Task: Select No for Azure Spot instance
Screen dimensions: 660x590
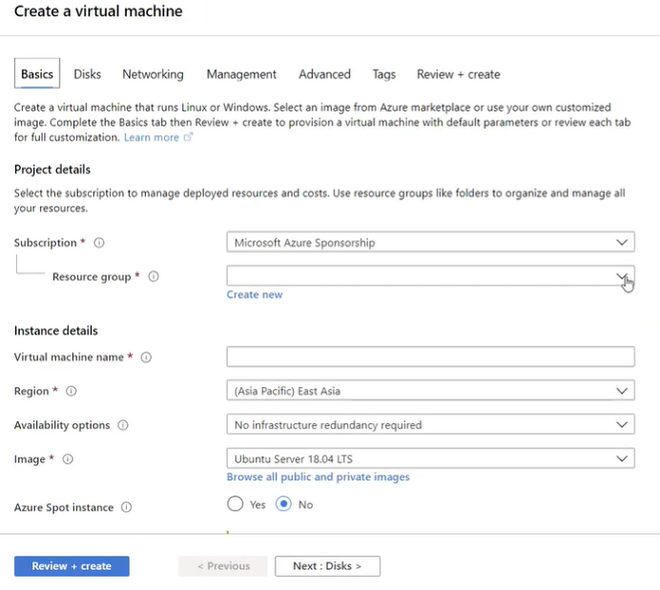Action: pos(283,504)
